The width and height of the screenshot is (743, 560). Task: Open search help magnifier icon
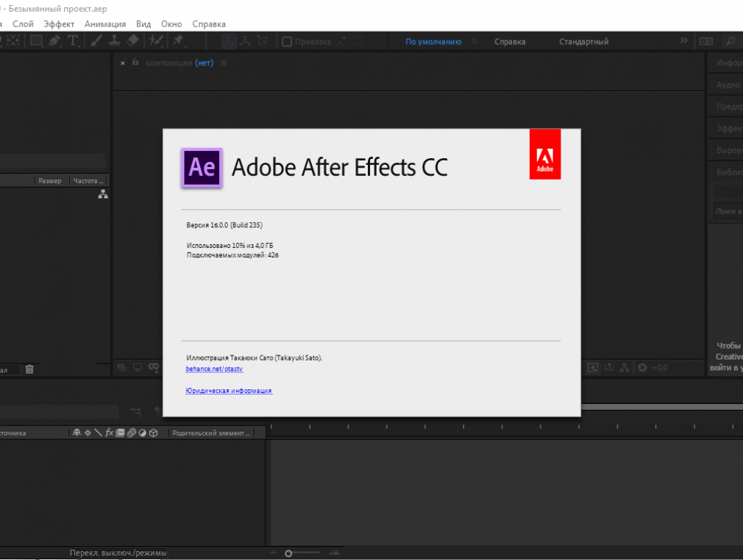730,41
